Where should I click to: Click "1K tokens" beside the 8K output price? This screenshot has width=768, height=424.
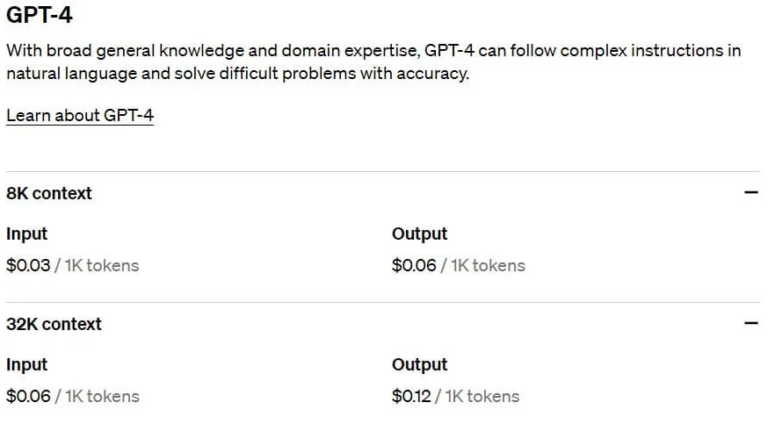(x=488, y=266)
